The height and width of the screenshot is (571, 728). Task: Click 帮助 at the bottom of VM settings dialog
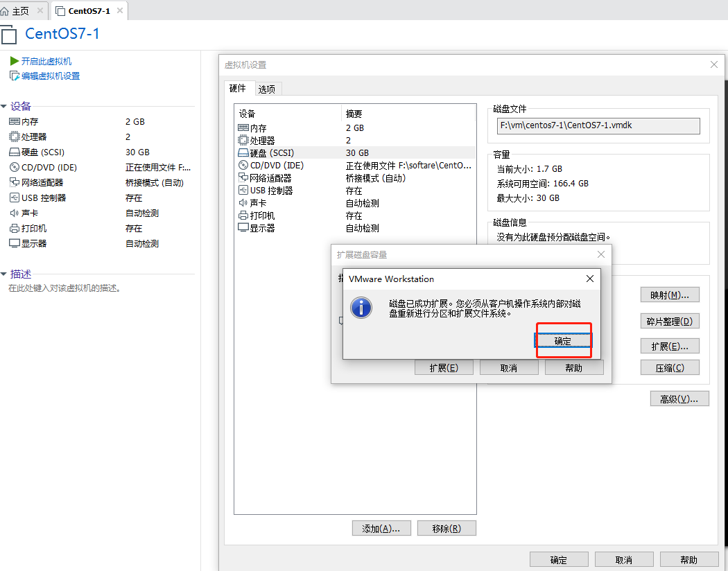point(689,559)
